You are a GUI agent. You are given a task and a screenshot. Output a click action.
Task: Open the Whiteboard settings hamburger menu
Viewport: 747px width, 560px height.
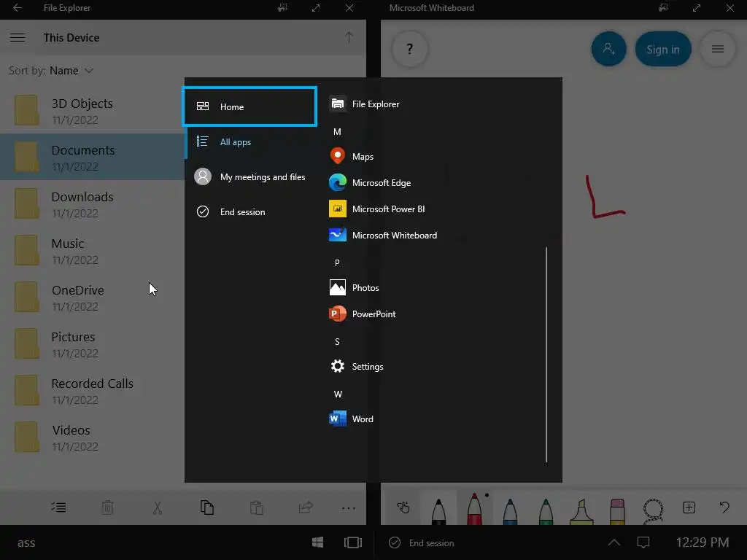pos(718,49)
